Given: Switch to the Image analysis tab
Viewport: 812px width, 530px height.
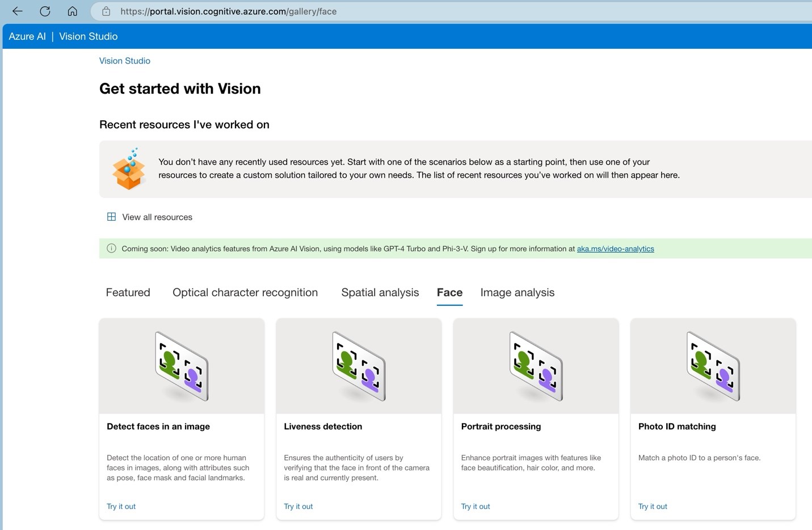Looking at the screenshot, I should pyautogui.click(x=517, y=292).
